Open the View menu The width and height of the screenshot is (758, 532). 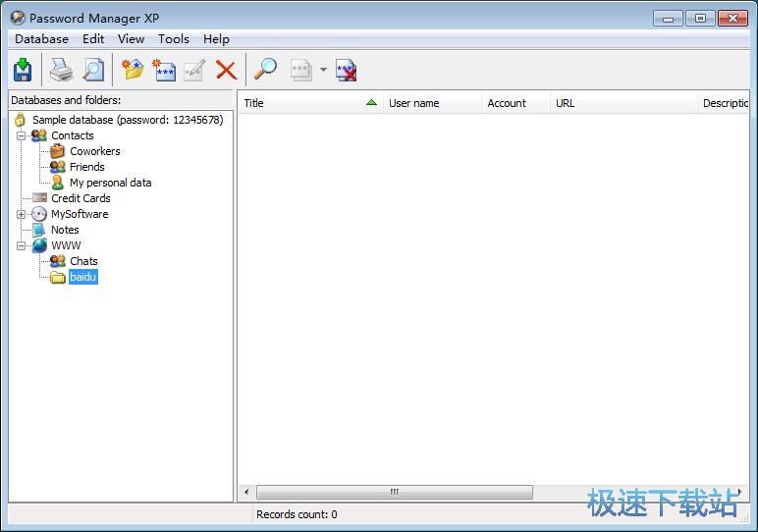click(x=131, y=39)
